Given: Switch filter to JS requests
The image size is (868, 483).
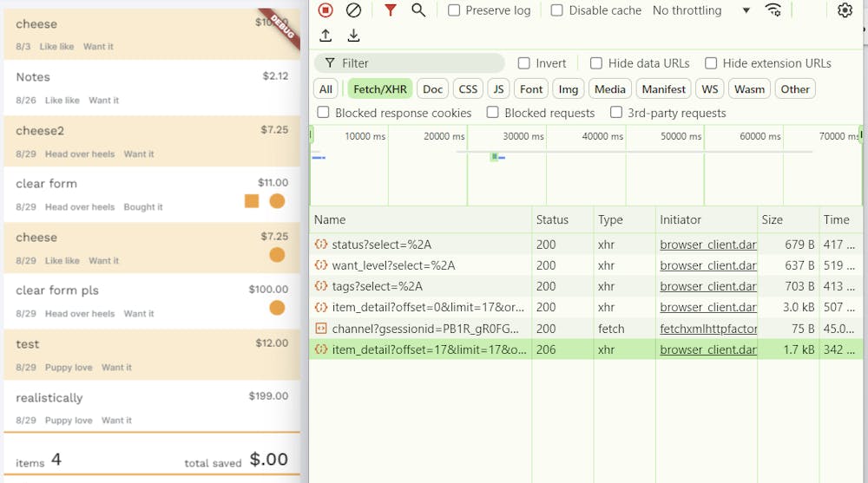Looking at the screenshot, I should click(498, 89).
